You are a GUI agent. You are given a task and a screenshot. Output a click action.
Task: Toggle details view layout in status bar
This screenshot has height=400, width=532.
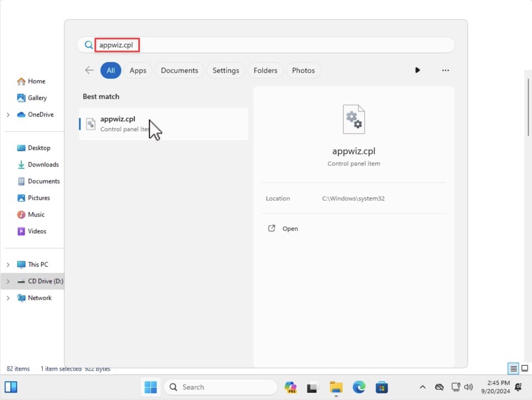[514, 368]
